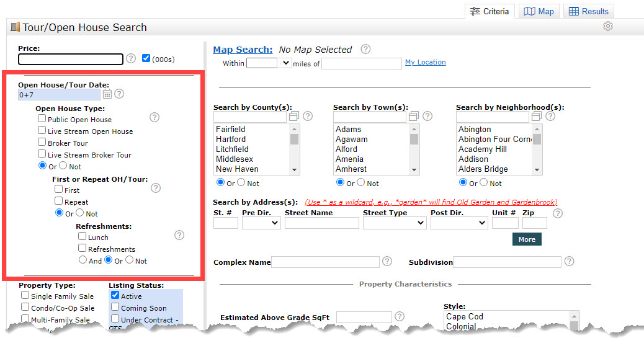The image size is (644, 338).
Task: Switch to the Map tab
Action: (539, 11)
